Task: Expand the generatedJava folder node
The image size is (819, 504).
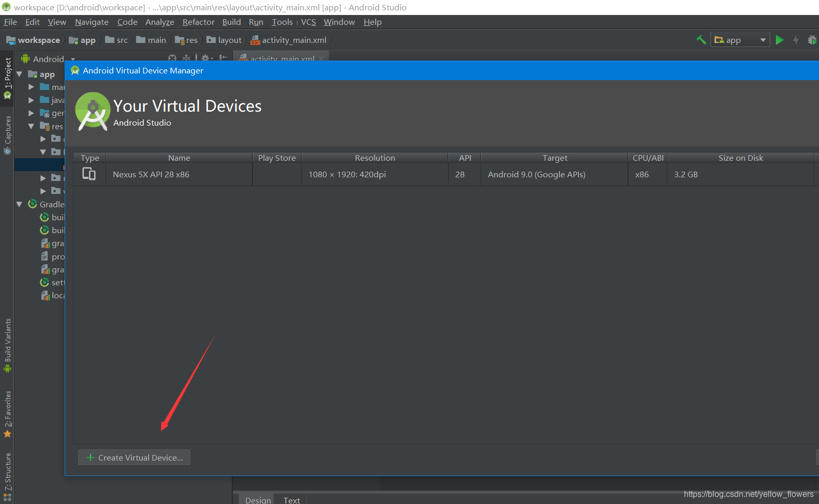Action: (x=32, y=113)
